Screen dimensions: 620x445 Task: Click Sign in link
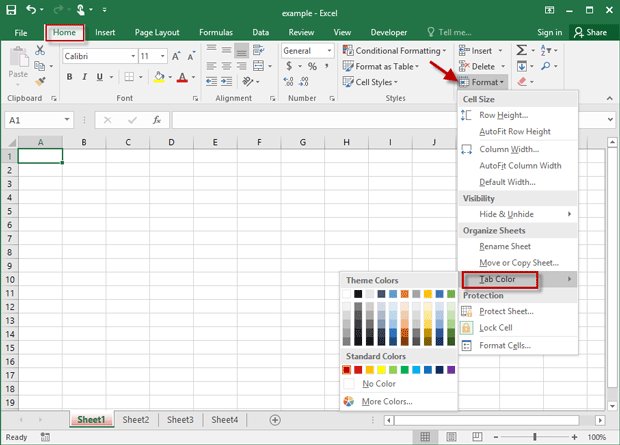[549, 32]
